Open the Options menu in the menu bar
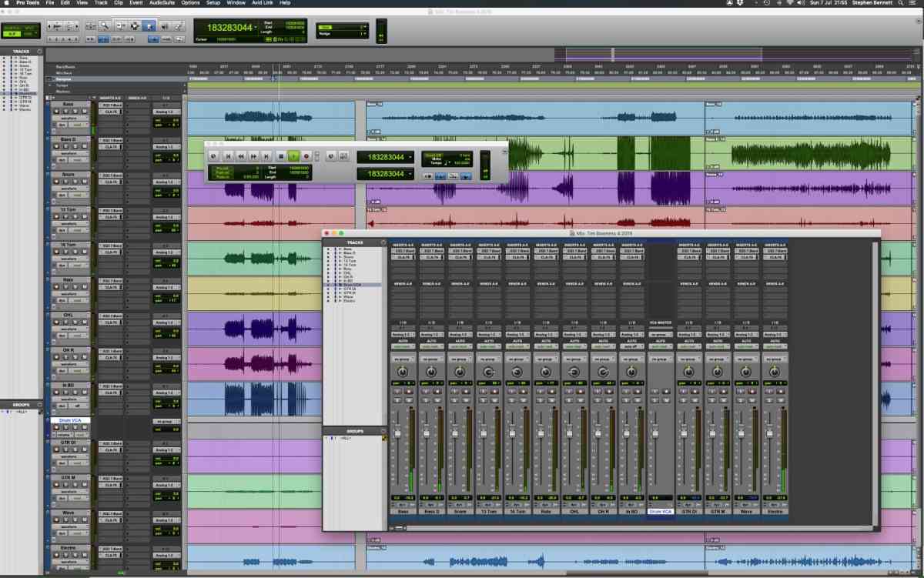Screen dimensions: 924x578 (x=189, y=3)
